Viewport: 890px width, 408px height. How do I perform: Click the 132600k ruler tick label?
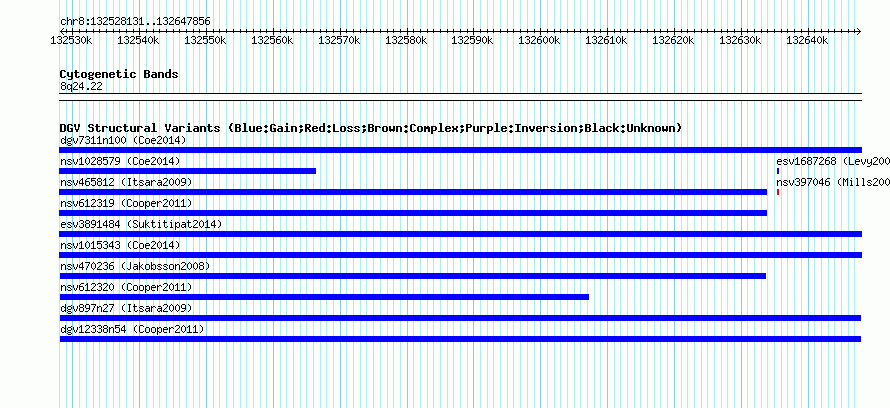coord(540,40)
